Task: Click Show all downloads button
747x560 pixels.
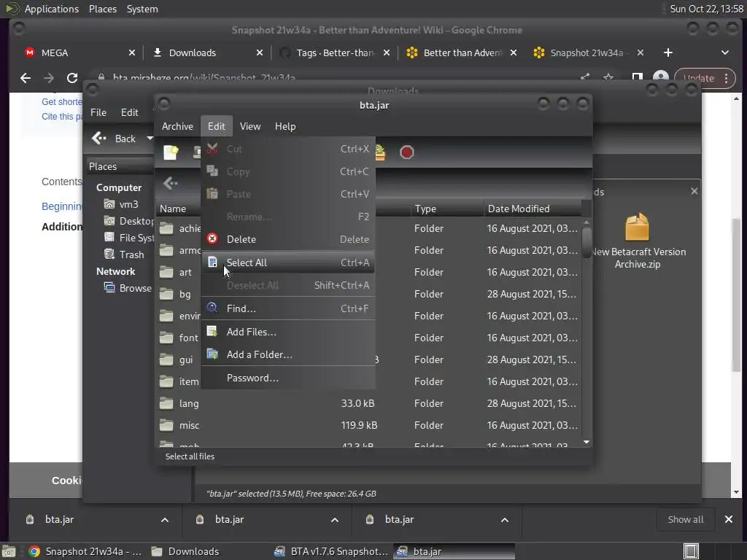Action: [685, 519]
